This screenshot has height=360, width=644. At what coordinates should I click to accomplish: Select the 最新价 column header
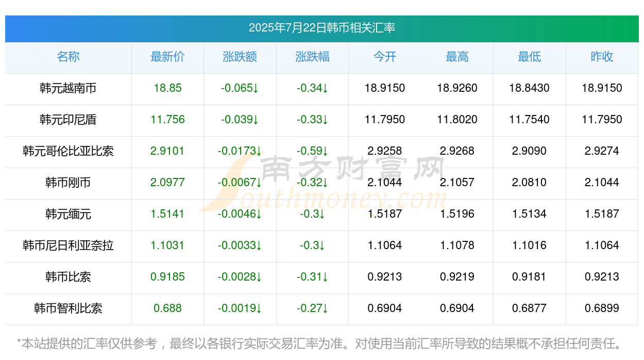(x=167, y=57)
